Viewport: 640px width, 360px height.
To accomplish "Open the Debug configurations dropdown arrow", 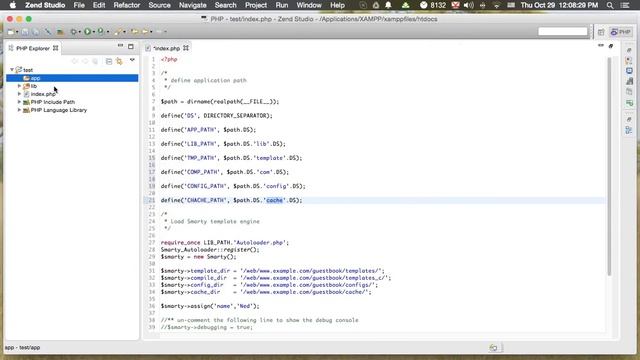I will click(x=79, y=32).
